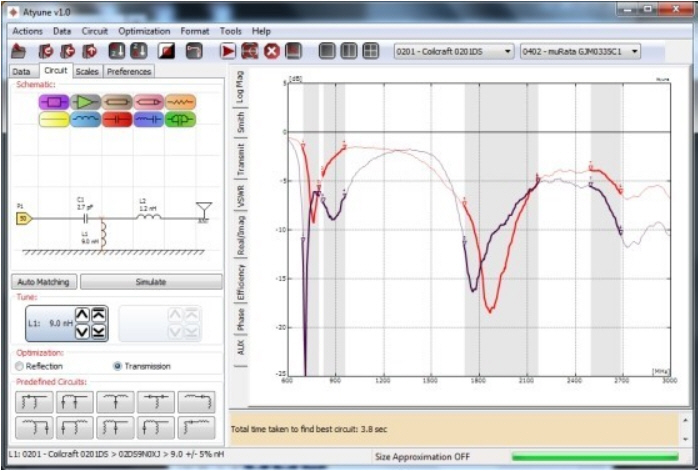
Task: Increase L1 value with up arrow
Action: pyautogui.click(x=82, y=315)
